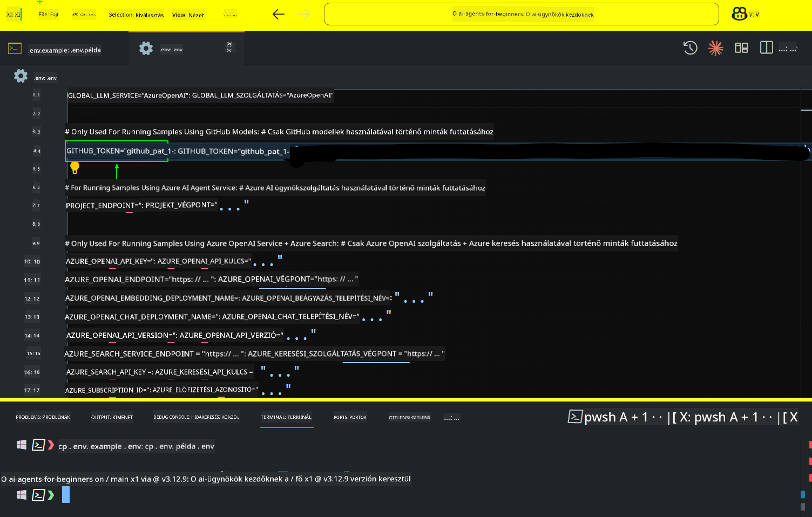
Task: Click the gear icon in breadcrumb
Action: (21, 76)
